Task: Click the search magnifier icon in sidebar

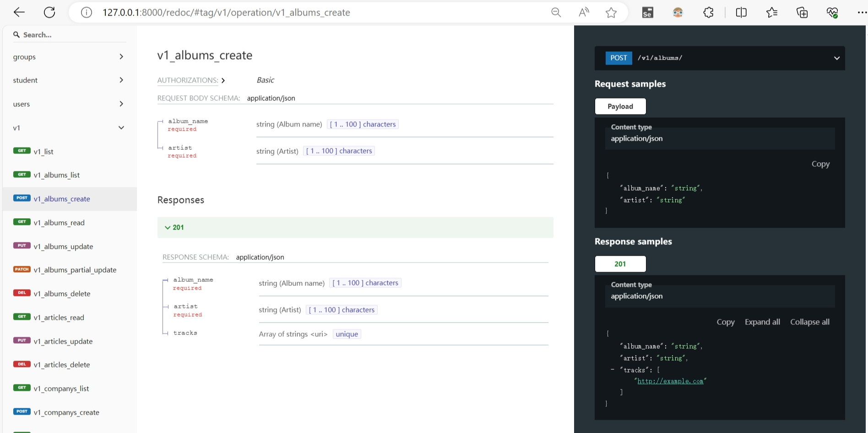Action: 16,34
